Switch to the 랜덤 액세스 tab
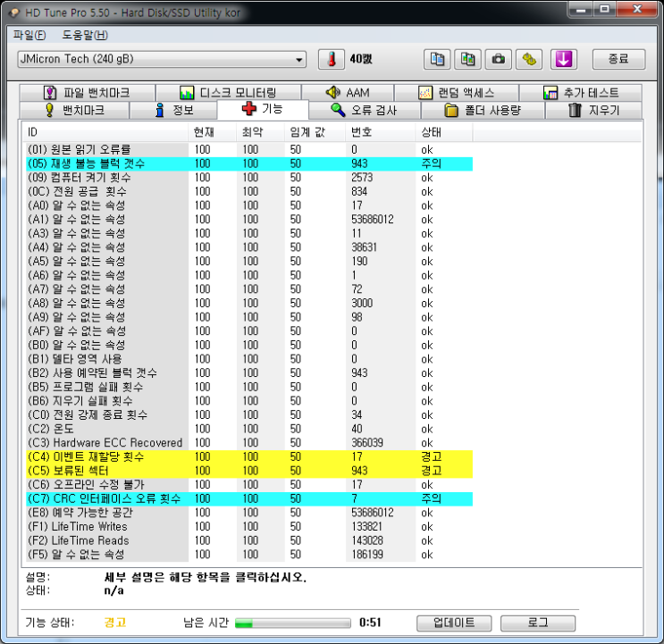The width and height of the screenshot is (664, 644). (457, 93)
